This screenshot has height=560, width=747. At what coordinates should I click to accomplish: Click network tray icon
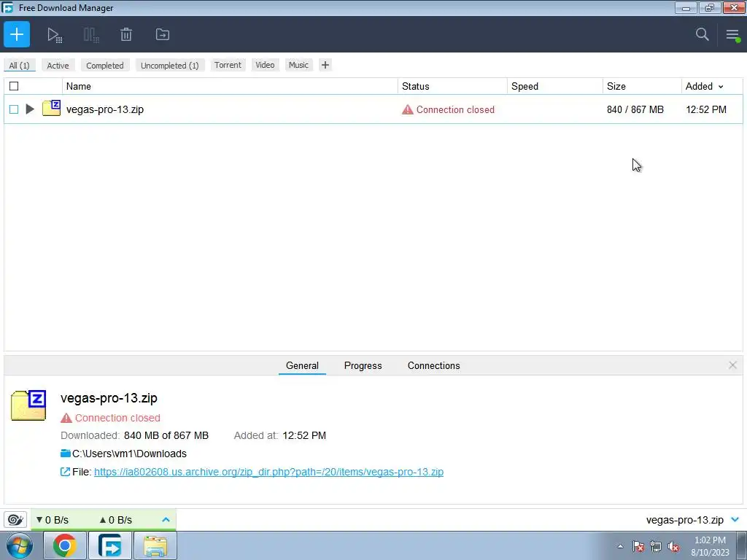(x=656, y=546)
